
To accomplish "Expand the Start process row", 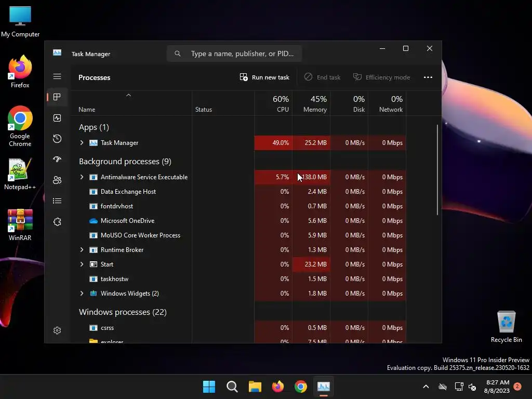I will tap(82, 264).
